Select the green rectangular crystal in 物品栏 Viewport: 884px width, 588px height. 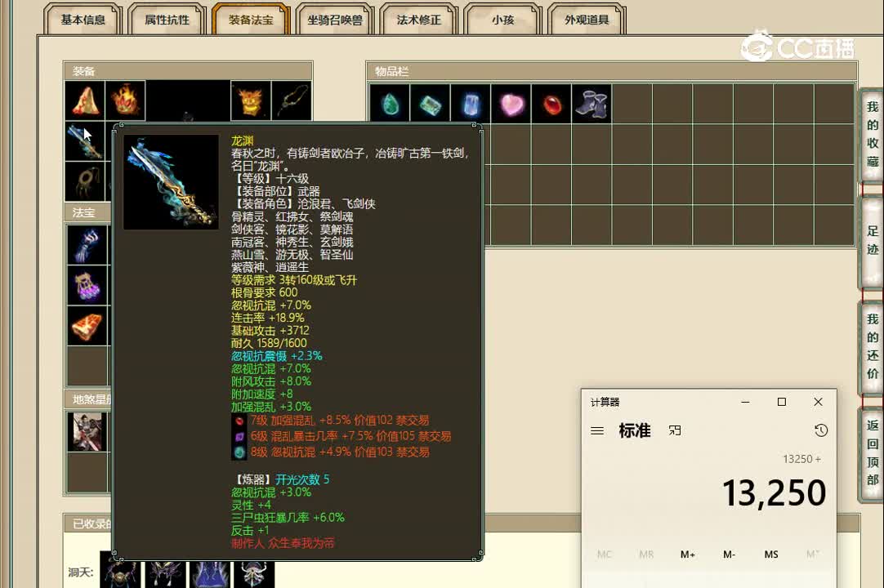[x=431, y=105]
